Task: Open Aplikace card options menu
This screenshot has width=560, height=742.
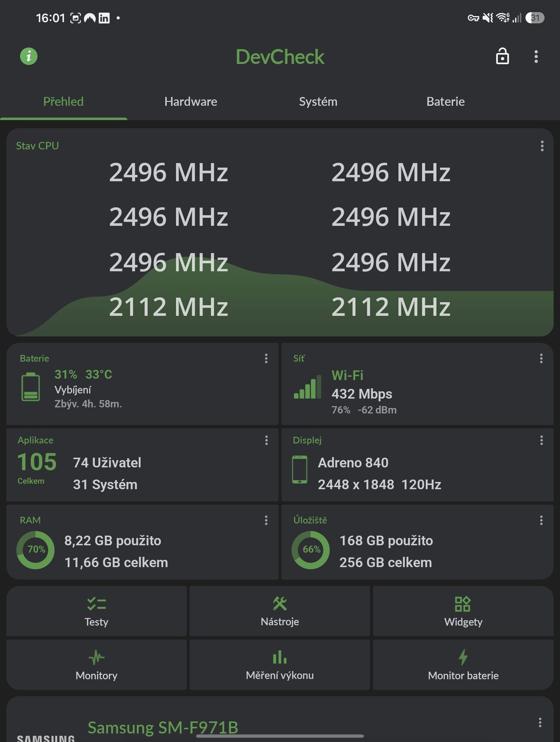Action: pyautogui.click(x=266, y=440)
